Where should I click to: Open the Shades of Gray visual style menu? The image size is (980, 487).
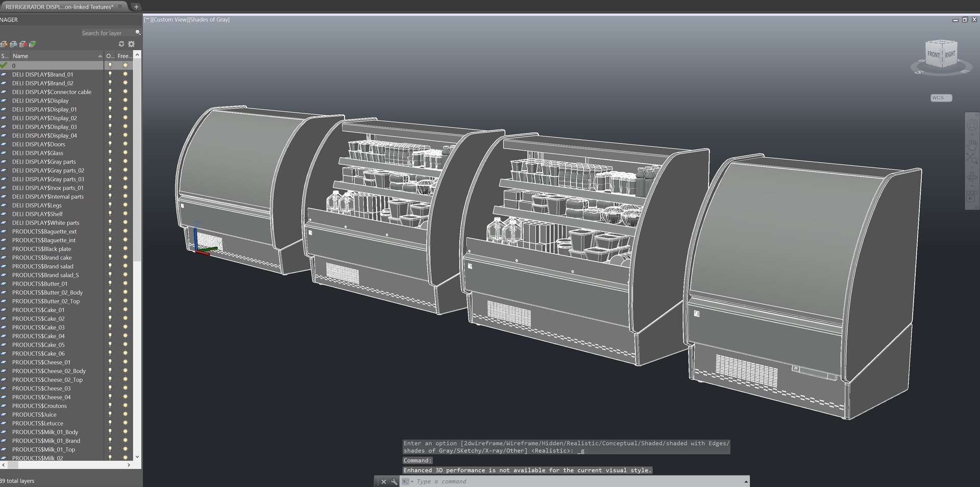pos(209,19)
